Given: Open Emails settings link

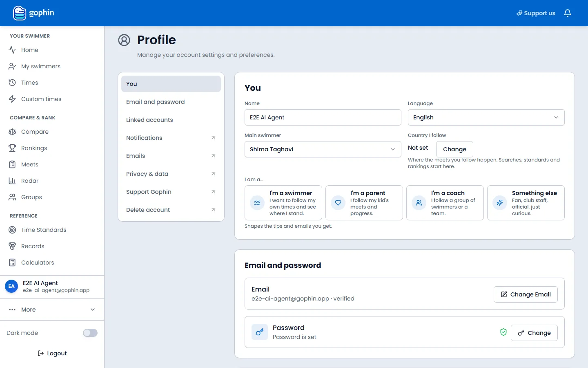Looking at the screenshot, I should pyautogui.click(x=171, y=156).
